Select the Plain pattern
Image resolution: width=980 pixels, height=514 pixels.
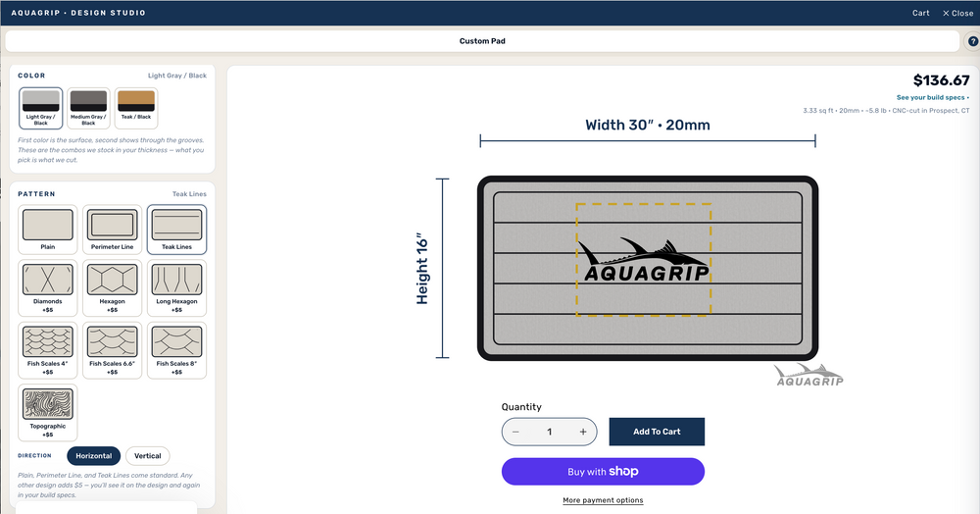click(x=47, y=230)
